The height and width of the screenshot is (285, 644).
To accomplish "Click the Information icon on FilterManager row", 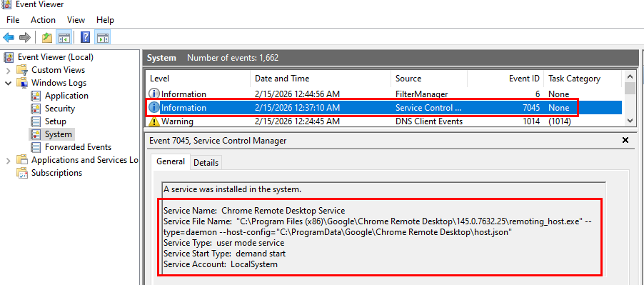I will 154,94.
